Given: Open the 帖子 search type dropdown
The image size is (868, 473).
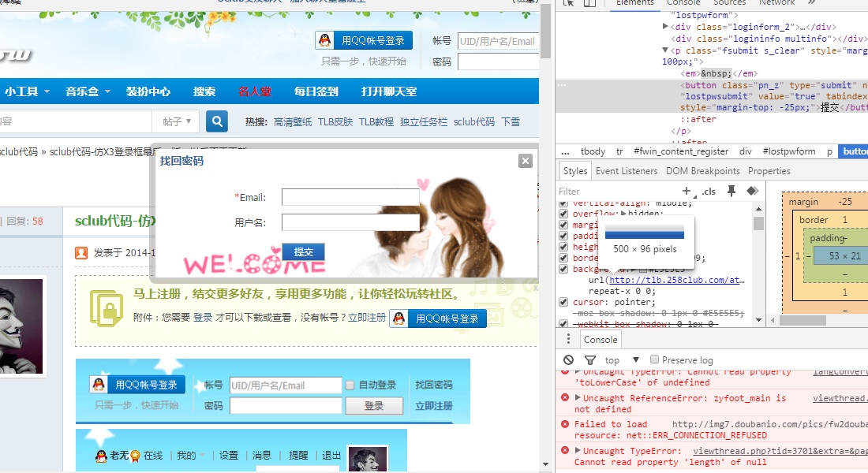Looking at the screenshot, I should point(177,121).
